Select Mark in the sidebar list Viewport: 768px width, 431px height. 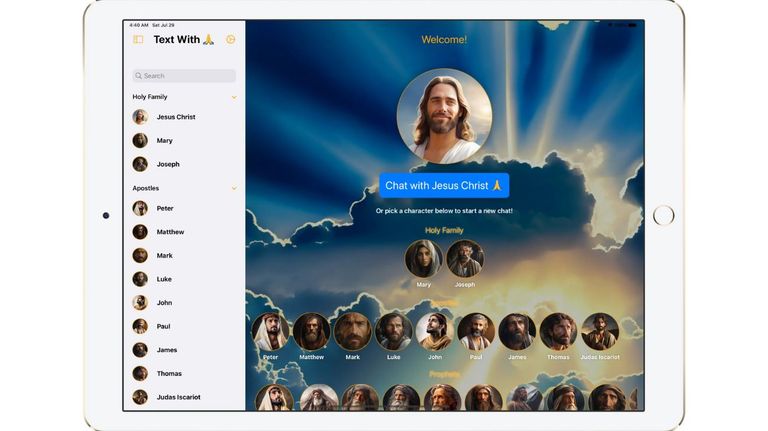[184, 256]
